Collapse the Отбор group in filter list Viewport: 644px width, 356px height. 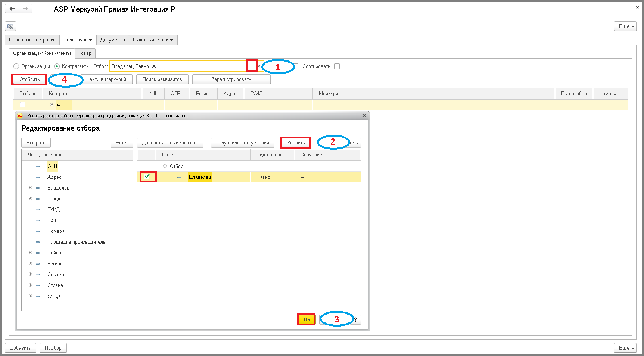tap(165, 166)
